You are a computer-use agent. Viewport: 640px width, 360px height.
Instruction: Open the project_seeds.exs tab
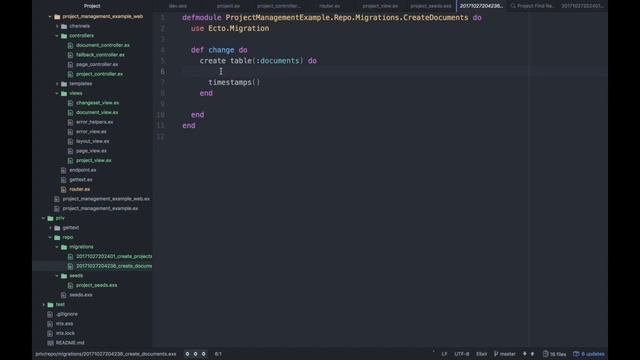[x=431, y=6]
